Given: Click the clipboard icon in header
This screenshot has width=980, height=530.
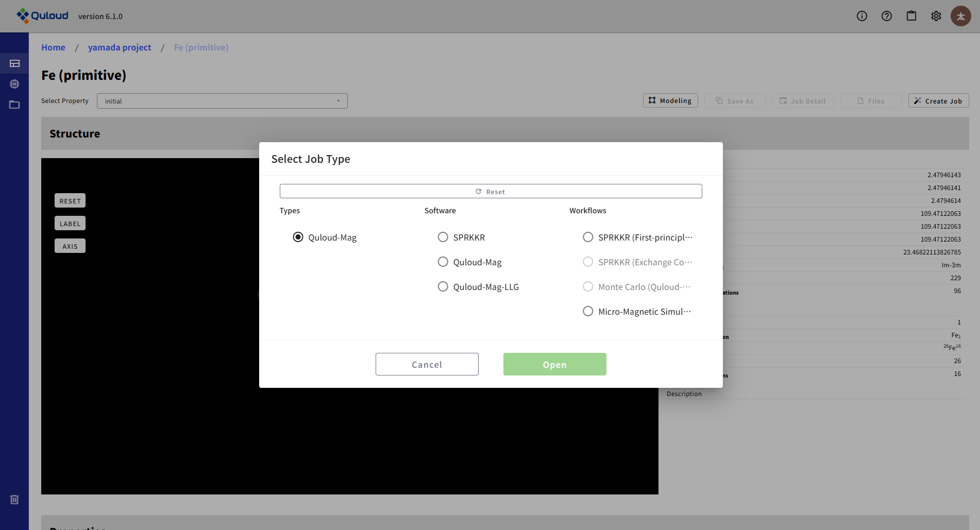Looking at the screenshot, I should (911, 16).
